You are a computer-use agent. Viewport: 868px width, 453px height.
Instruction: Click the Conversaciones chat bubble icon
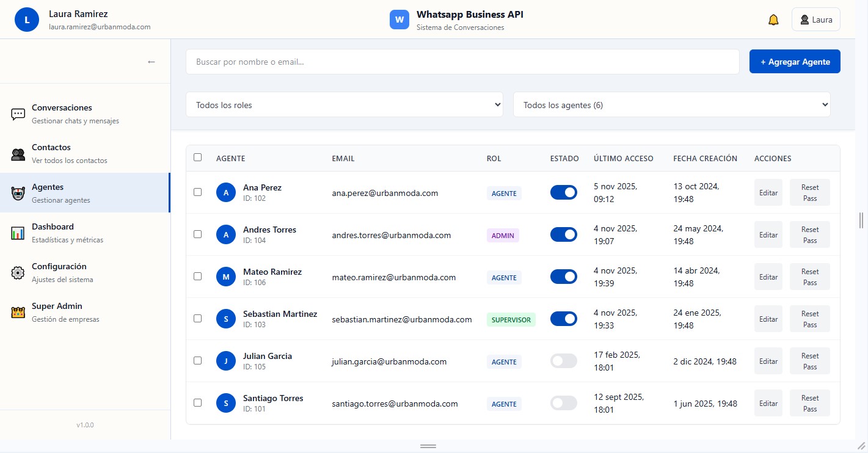pyautogui.click(x=18, y=114)
